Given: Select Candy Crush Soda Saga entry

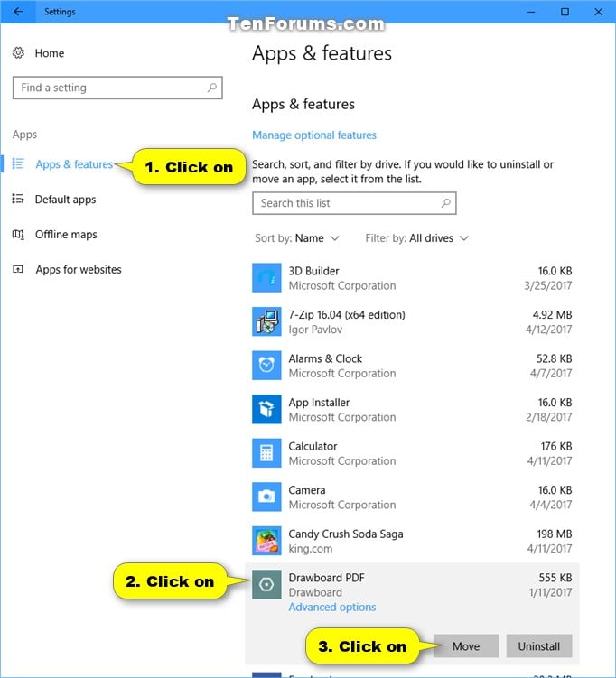Looking at the screenshot, I should pyautogui.click(x=412, y=541).
